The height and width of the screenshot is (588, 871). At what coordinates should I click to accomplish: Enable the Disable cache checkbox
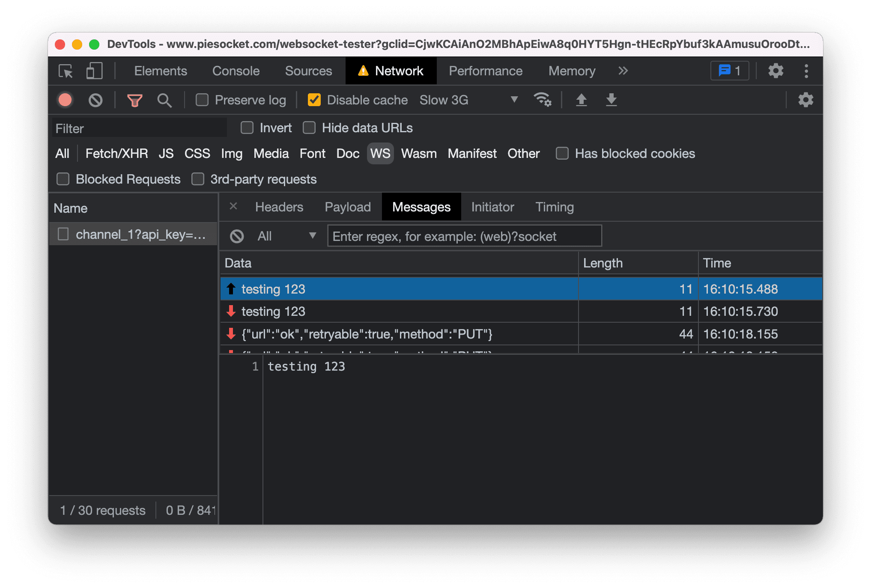coord(316,101)
